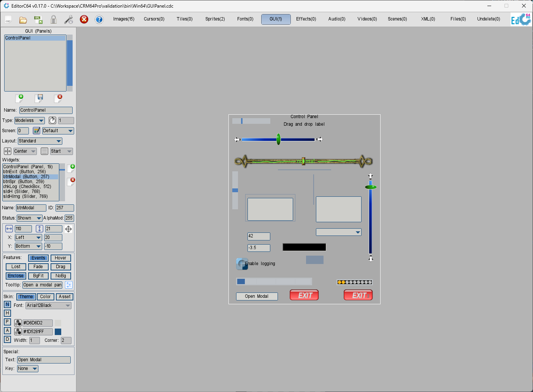
Task: Toggle the NoBg feature
Action: (60, 276)
